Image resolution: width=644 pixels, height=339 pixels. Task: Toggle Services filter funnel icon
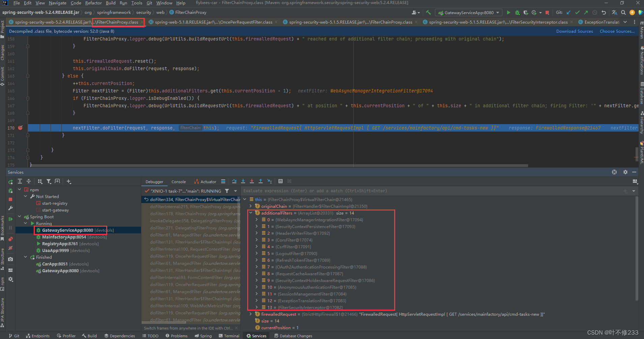tap(49, 181)
